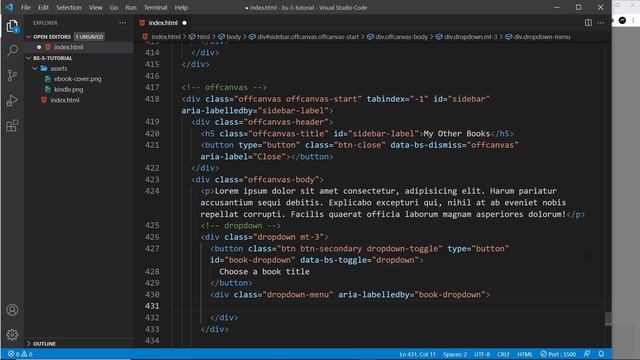Open the notifications bell in status bar

click(601, 354)
